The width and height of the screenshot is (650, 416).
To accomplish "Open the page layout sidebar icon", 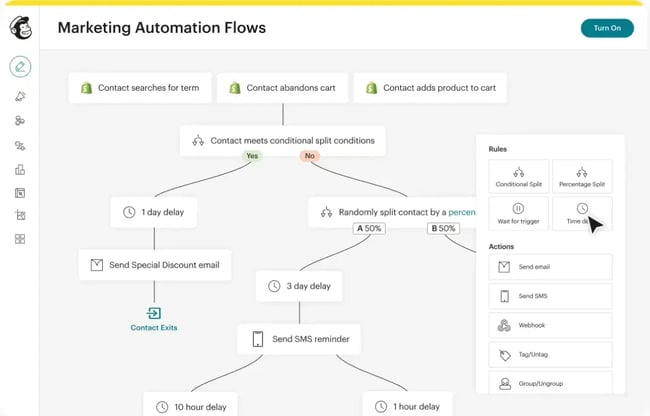I will tap(20, 193).
